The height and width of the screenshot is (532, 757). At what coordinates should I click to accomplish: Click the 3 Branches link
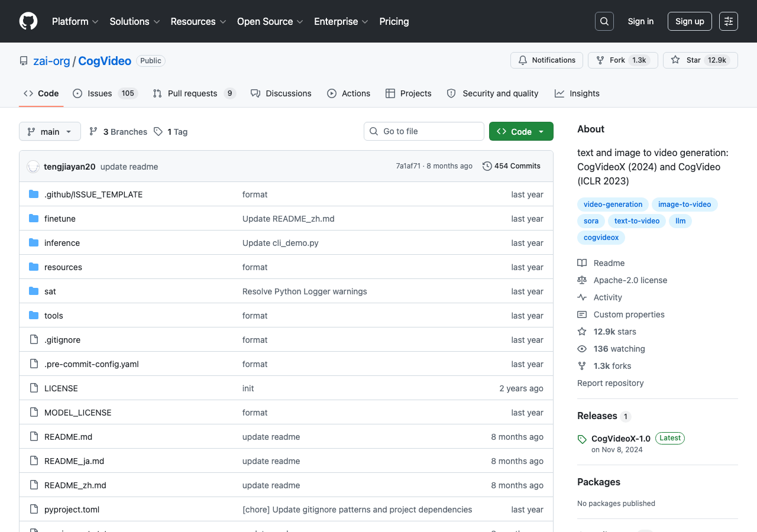click(118, 131)
